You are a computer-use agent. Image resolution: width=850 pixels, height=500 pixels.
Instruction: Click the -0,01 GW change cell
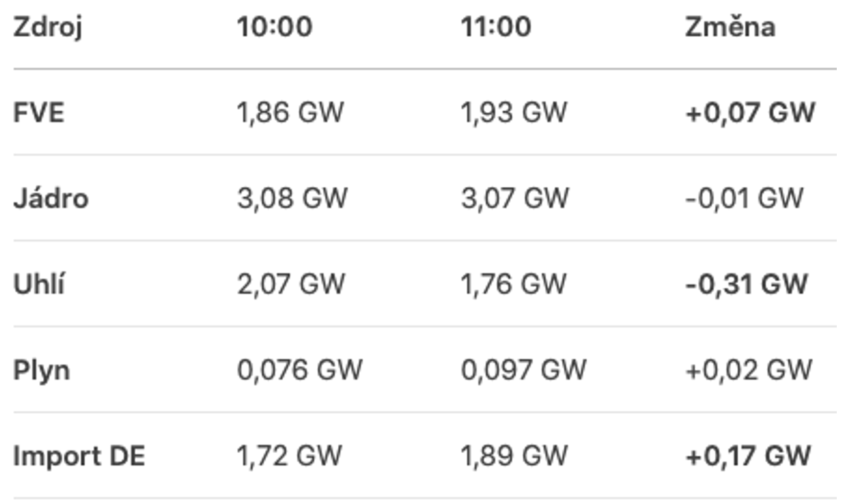pyautogui.click(x=744, y=198)
